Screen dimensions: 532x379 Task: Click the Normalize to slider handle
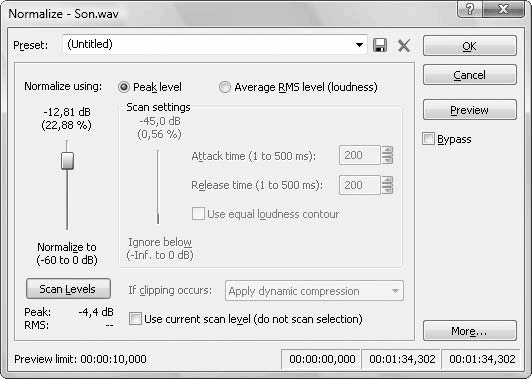click(67, 161)
